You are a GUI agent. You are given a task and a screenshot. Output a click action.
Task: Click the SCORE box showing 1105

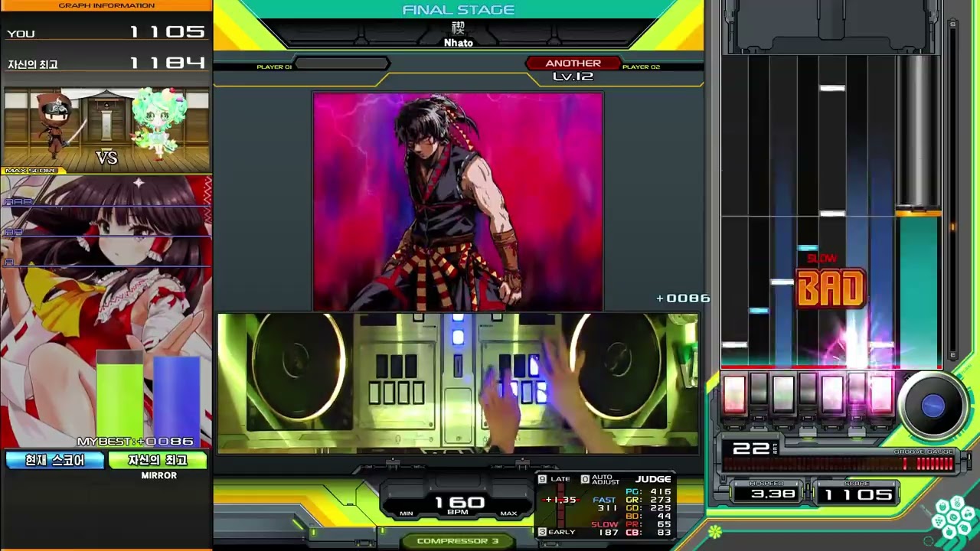click(x=858, y=494)
